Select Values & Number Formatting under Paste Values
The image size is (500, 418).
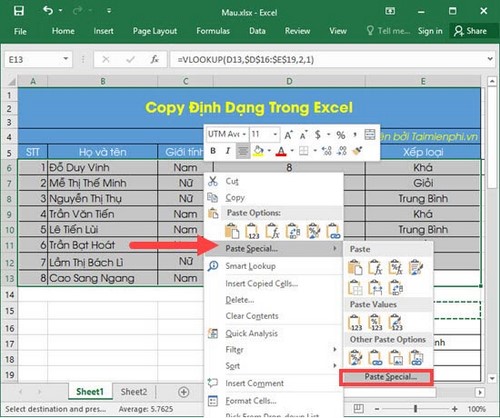[375, 323]
